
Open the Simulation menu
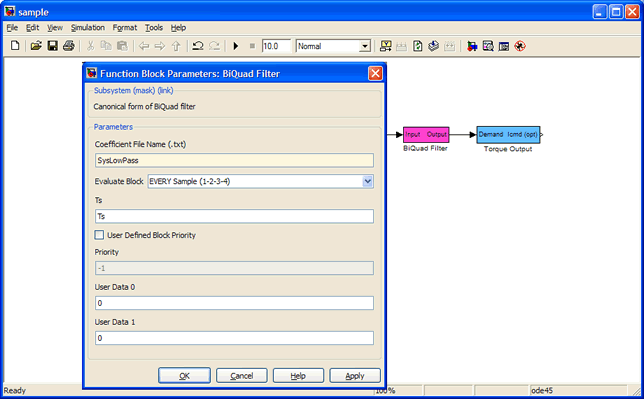[x=87, y=28]
